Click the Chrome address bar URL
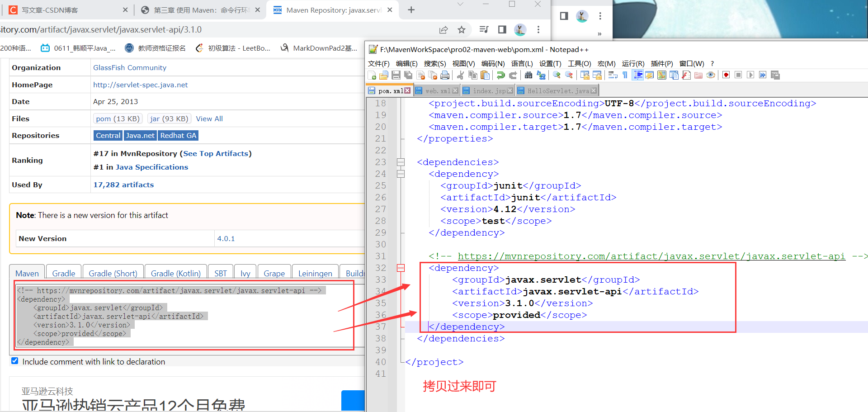868x412 pixels. click(101, 30)
